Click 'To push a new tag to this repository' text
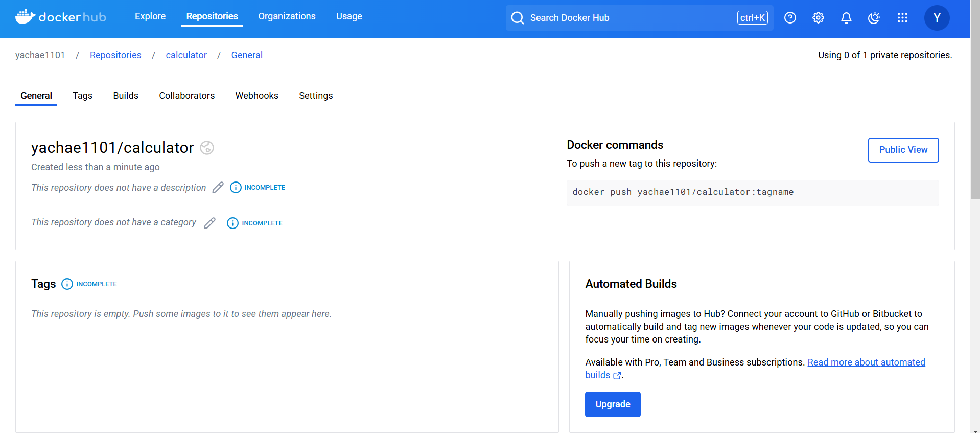The height and width of the screenshot is (433, 980). click(642, 164)
